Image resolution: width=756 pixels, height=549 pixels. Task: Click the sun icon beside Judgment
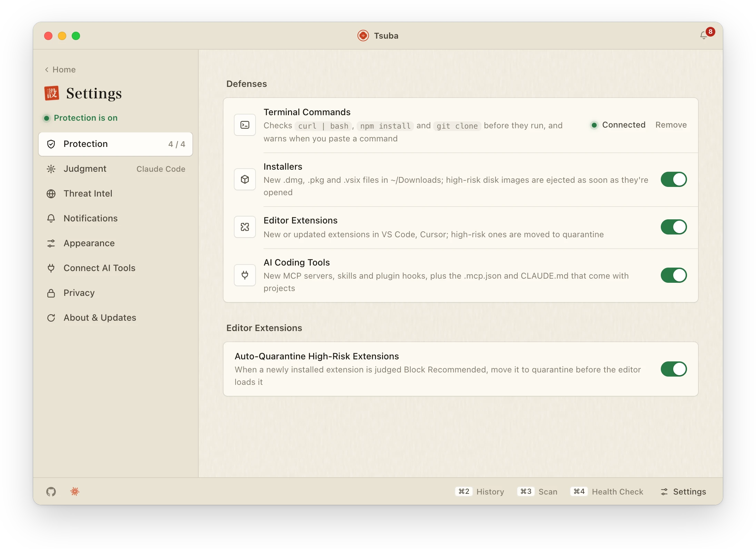pos(51,169)
